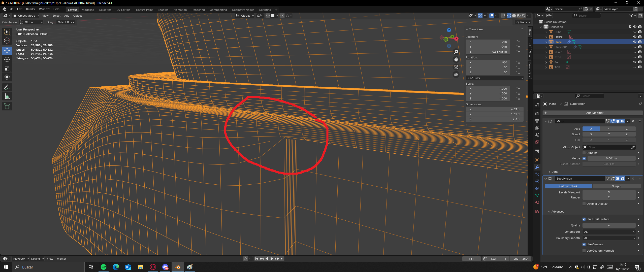
Task: Switch to the Shading workspace tab
Action: coord(163,10)
